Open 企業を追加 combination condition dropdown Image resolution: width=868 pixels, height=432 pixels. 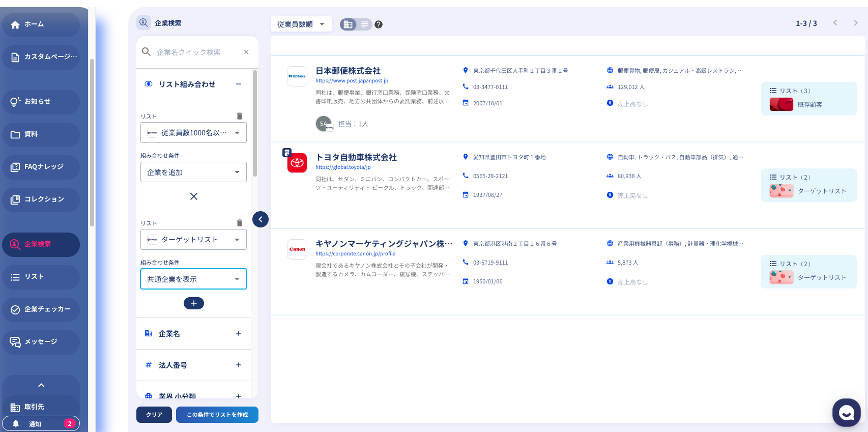[193, 172]
